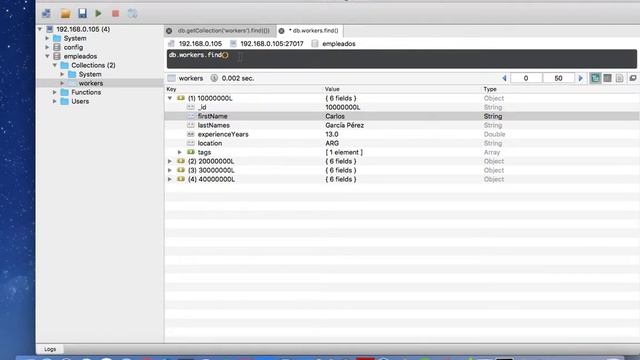Viewport: 640px width, 360px height.
Task: Click the 192.168.0.105 connection label
Action: coord(200,44)
